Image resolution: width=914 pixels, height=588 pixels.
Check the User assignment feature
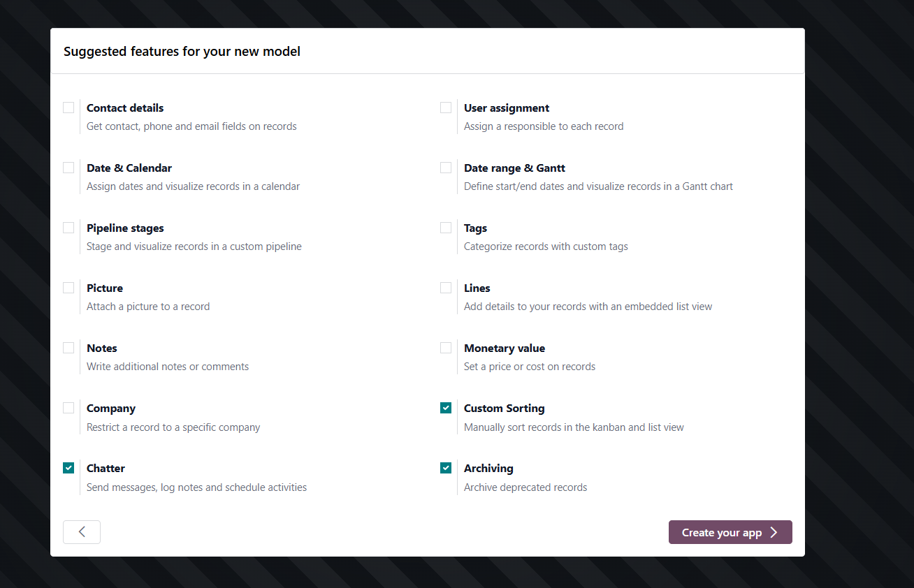(446, 108)
